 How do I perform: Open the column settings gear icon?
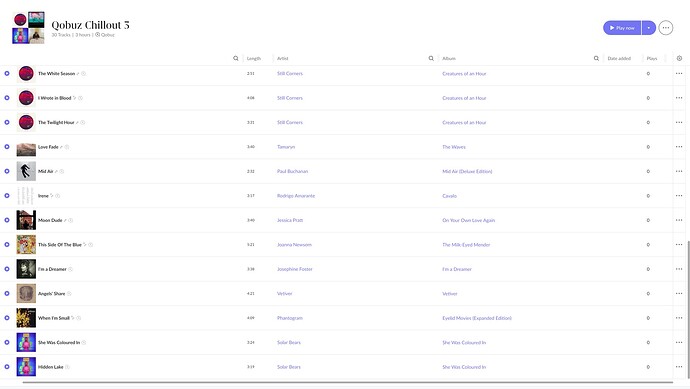click(x=679, y=58)
